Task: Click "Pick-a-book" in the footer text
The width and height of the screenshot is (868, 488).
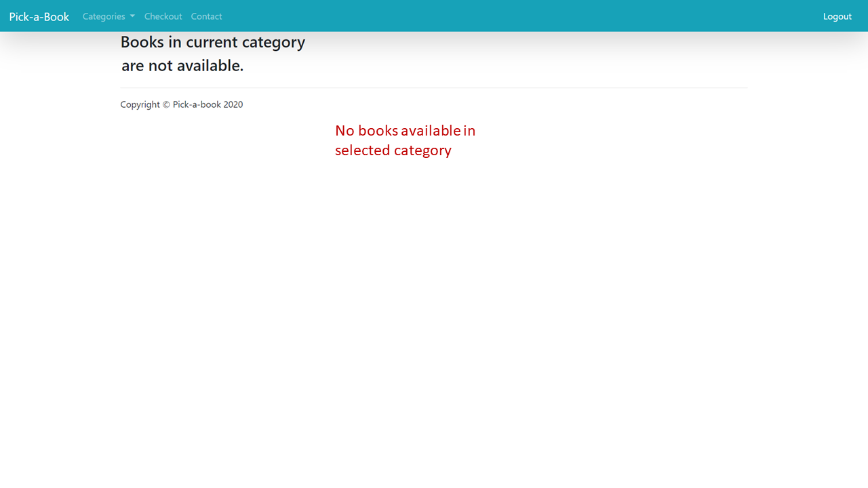Action: tap(197, 104)
